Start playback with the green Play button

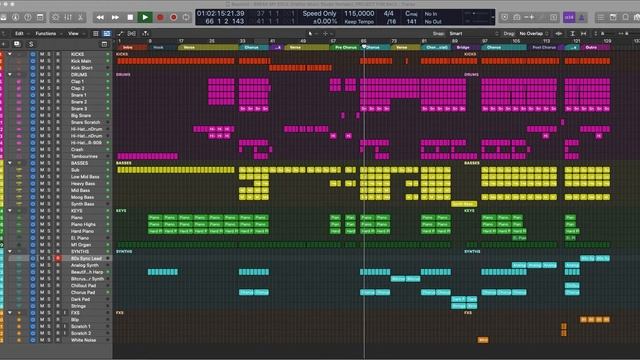[x=145, y=18]
